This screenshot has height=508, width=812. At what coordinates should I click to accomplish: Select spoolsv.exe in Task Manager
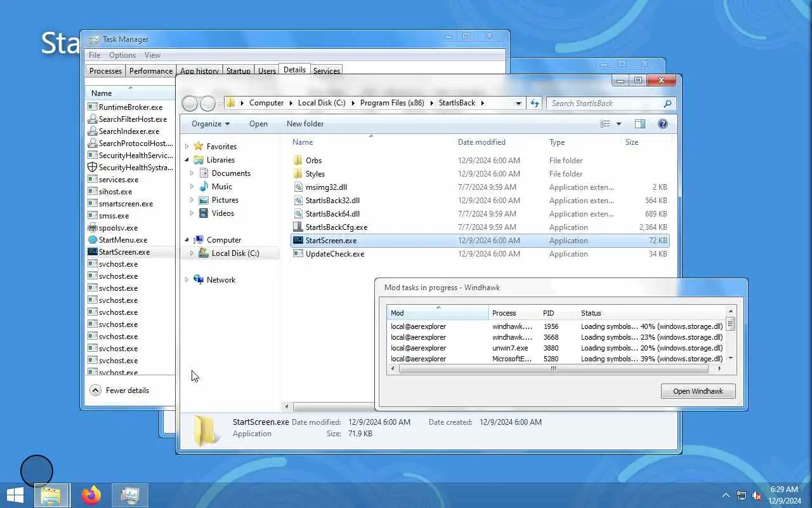pos(118,228)
